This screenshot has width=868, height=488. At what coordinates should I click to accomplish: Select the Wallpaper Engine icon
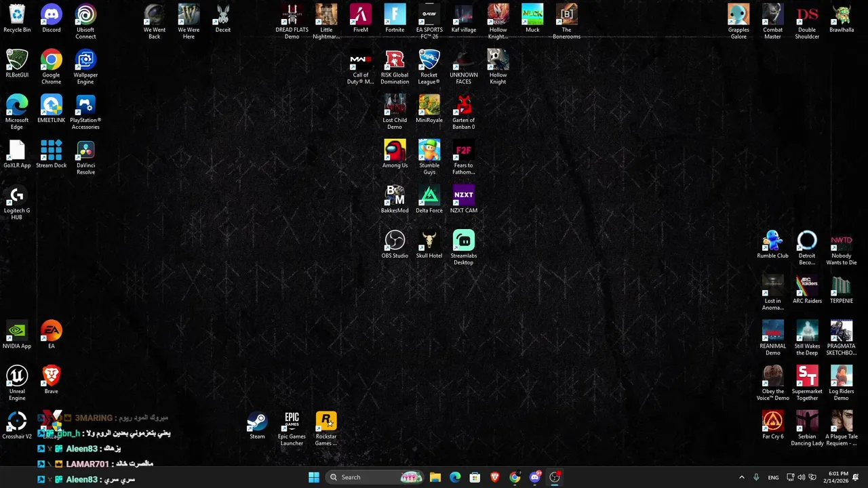[x=85, y=67]
